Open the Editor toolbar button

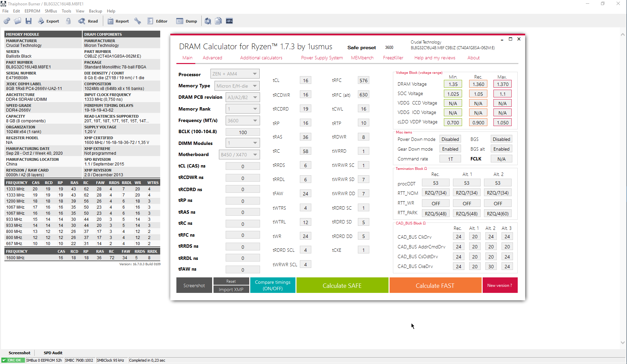[x=158, y=21]
